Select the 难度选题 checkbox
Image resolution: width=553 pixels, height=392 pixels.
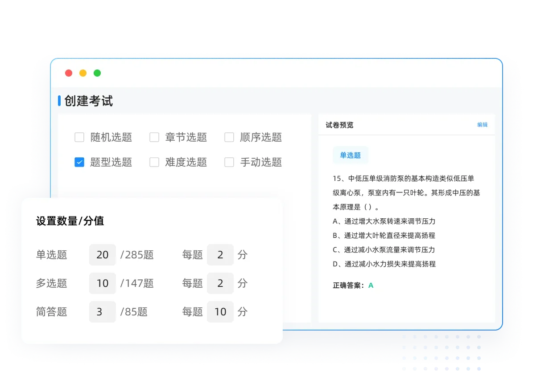(x=154, y=162)
